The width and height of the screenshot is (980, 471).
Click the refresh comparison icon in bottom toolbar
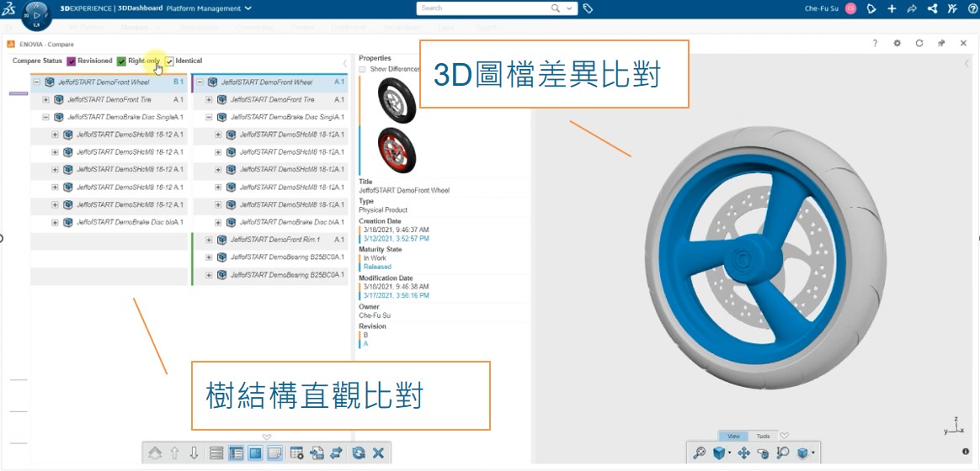pyautogui.click(x=359, y=453)
